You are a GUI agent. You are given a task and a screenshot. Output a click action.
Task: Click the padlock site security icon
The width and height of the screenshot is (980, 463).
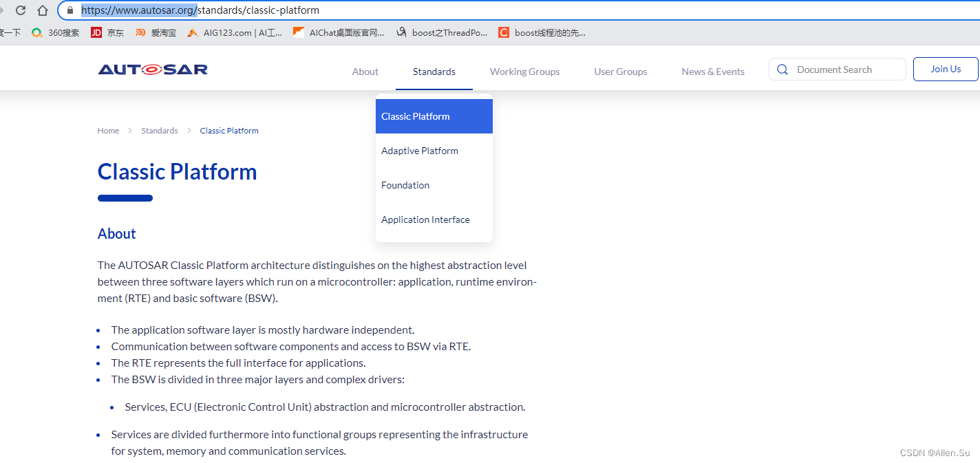click(x=70, y=10)
